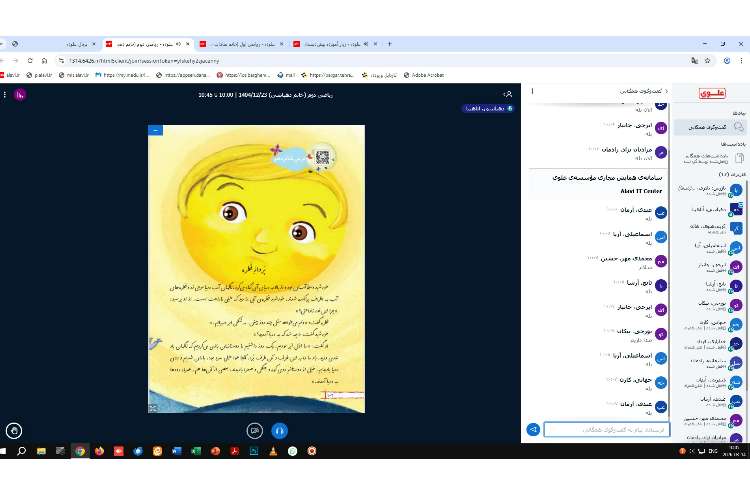
Task: Open the mail bookmark
Action: tap(286, 75)
